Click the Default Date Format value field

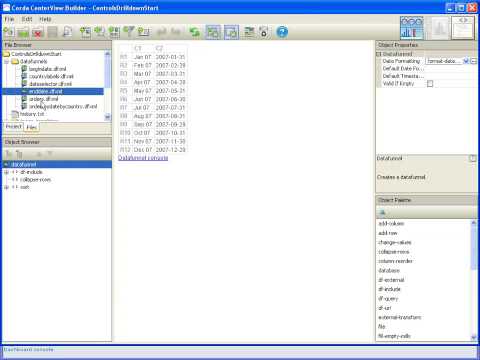tap(451, 69)
